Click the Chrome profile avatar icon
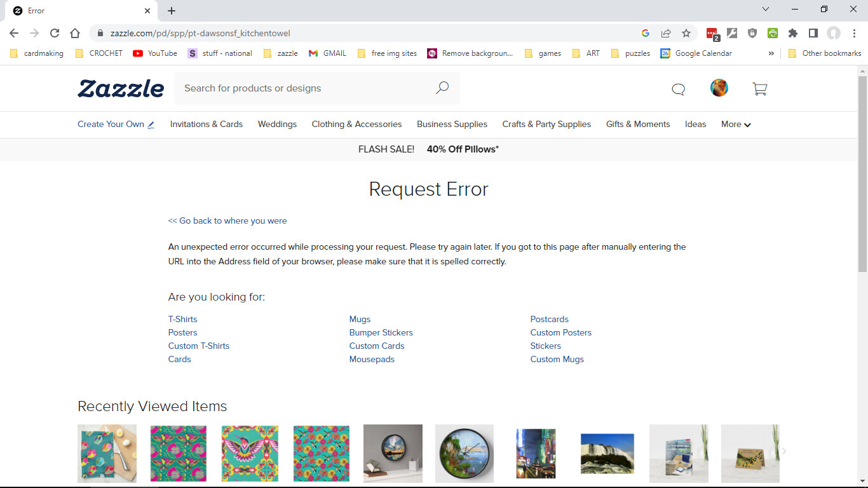Viewport: 868px width, 488px height. coord(834,33)
